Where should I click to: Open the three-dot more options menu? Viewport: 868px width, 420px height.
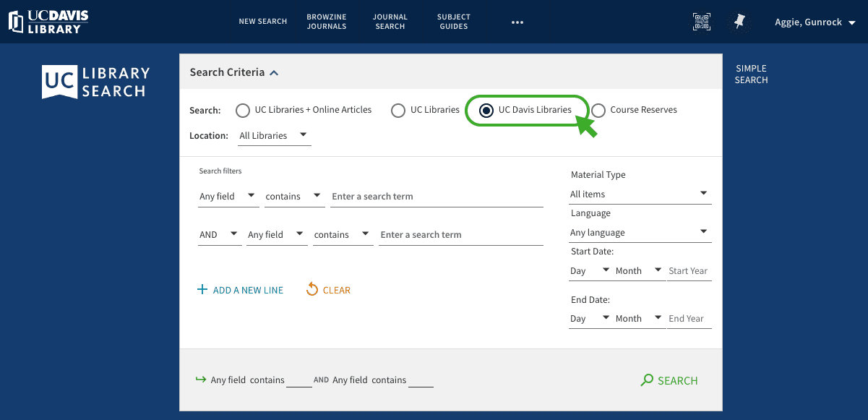click(x=517, y=22)
